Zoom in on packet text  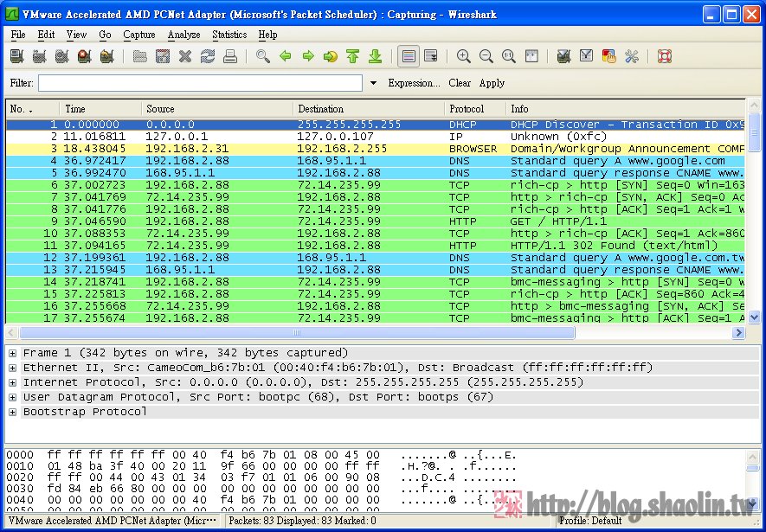(x=464, y=56)
